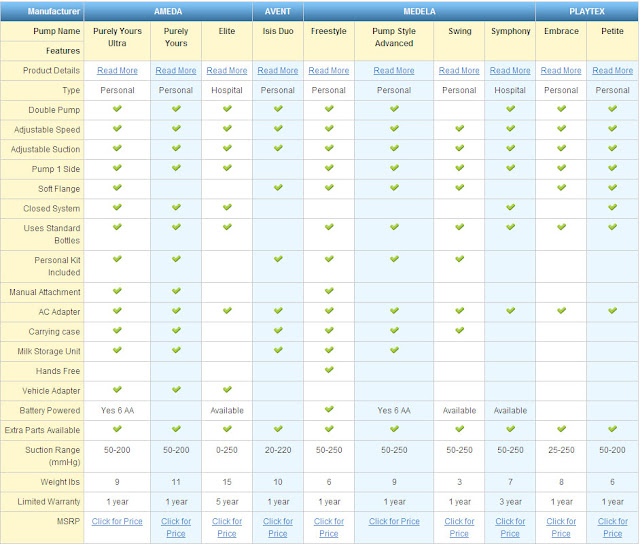The width and height of the screenshot is (640, 544).
Task: Select the PLAYTEX manufacturer header
Action: pos(587,11)
